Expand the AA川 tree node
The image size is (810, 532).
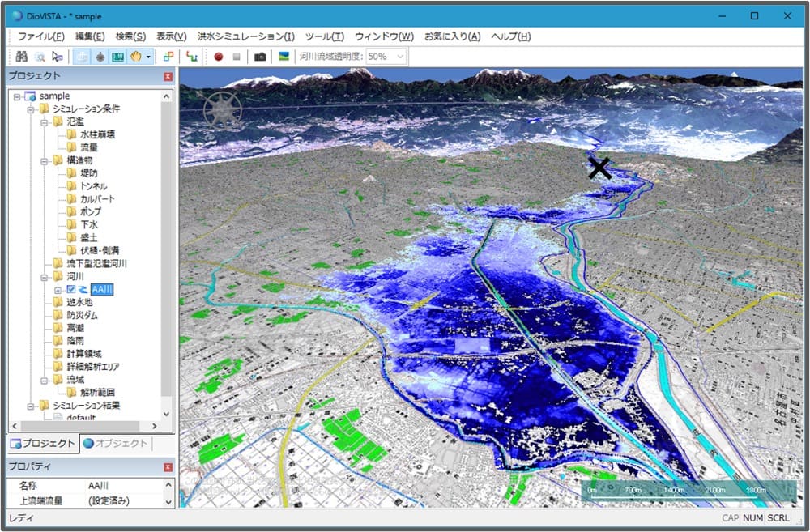click(x=58, y=289)
